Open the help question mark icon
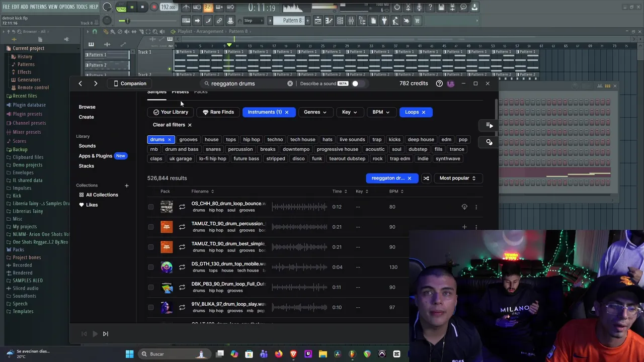Viewport: 644px width, 362px height. pos(439,83)
